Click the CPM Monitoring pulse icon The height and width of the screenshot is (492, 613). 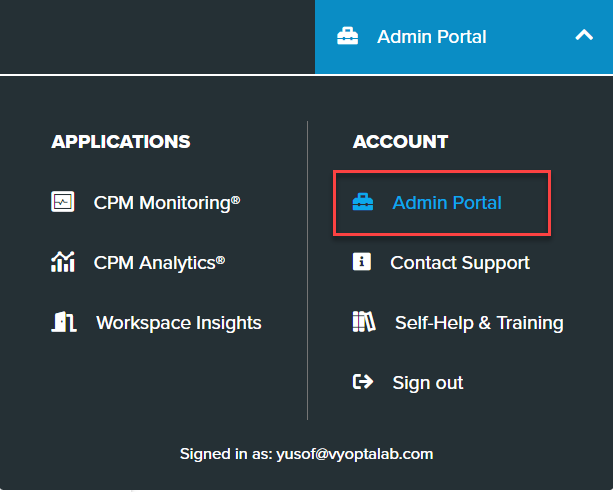(x=63, y=202)
